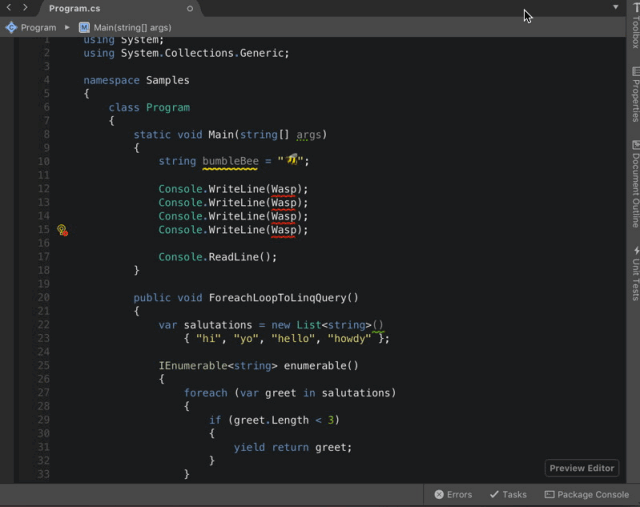The width and height of the screenshot is (640, 507).
Task: Open the Program class breadcrumb selector
Action: click(x=38, y=27)
